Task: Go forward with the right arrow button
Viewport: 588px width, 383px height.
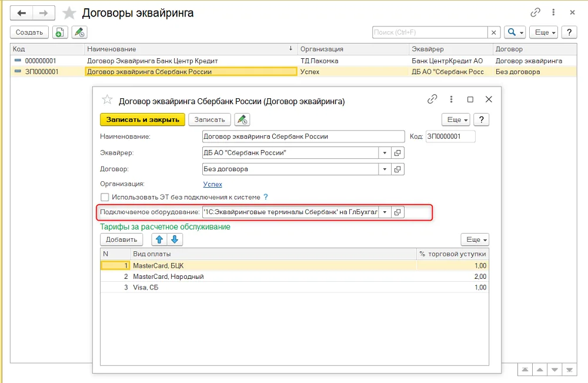Action: click(x=44, y=13)
